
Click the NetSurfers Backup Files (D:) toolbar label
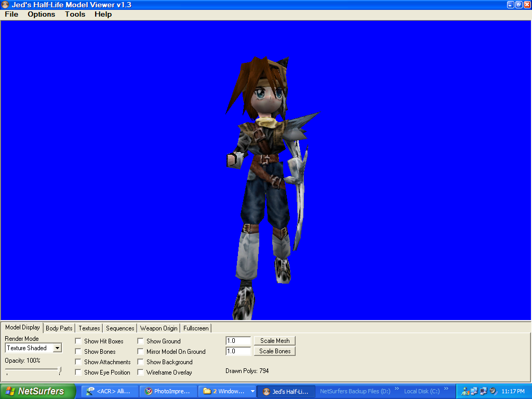coord(355,391)
